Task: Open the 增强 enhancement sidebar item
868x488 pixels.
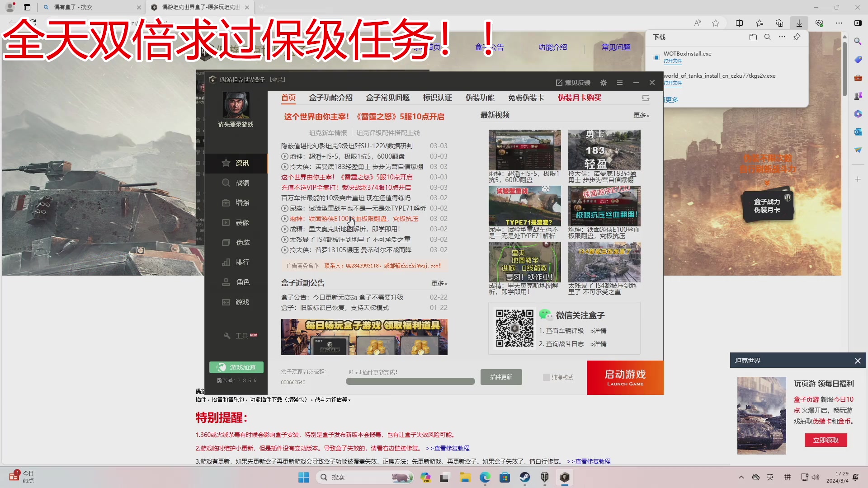Action: [x=236, y=203]
